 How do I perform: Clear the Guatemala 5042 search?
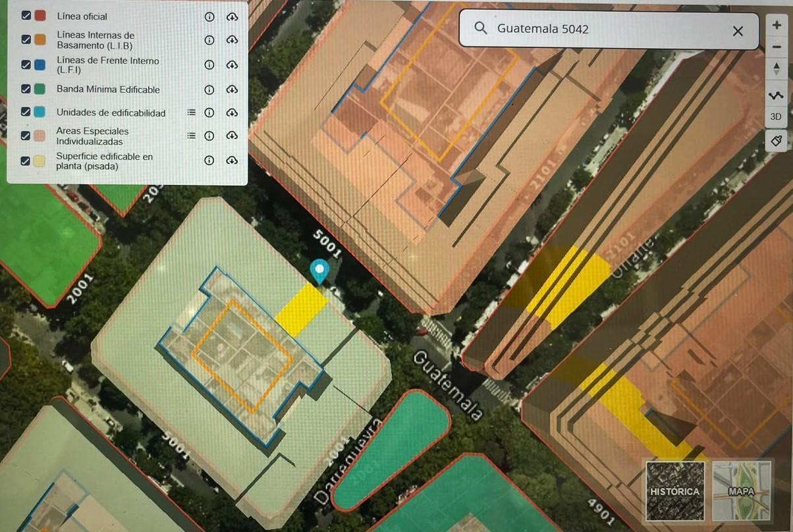point(738,31)
